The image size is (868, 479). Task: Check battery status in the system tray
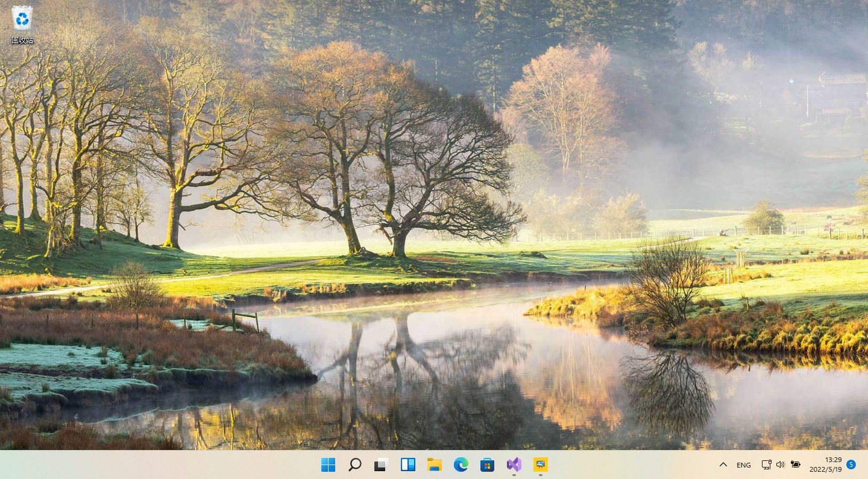point(794,465)
